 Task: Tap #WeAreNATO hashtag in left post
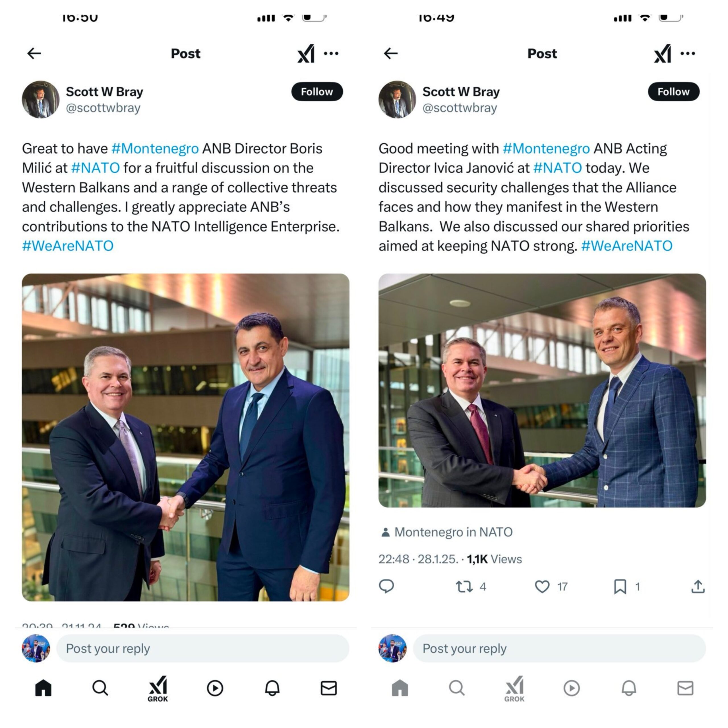[x=68, y=246]
